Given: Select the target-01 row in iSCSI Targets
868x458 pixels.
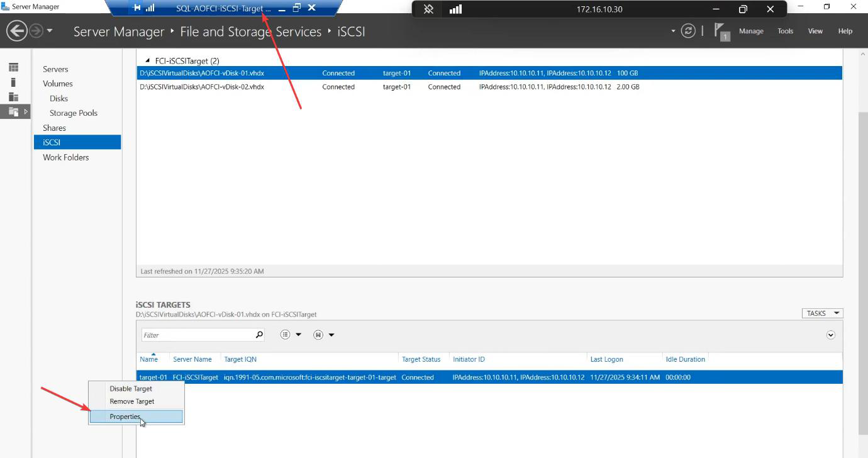Looking at the screenshot, I should coord(489,377).
